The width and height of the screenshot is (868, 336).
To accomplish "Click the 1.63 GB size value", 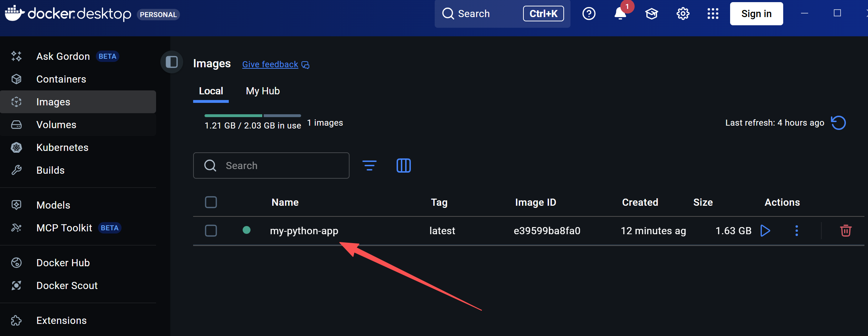I will point(733,231).
